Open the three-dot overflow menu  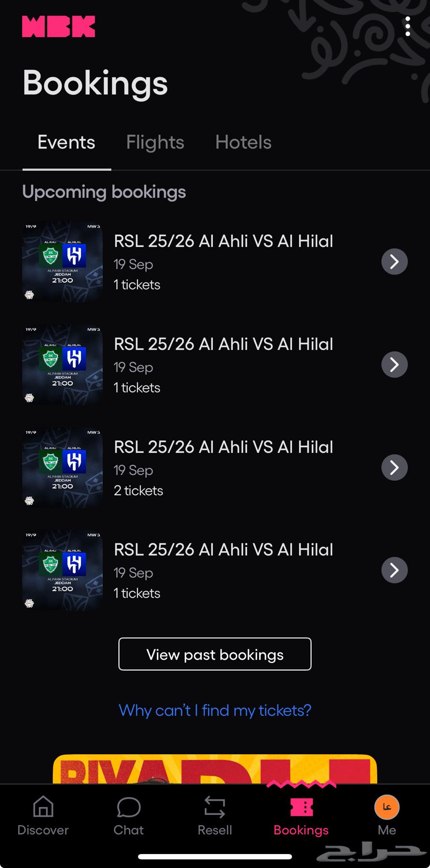tap(408, 27)
